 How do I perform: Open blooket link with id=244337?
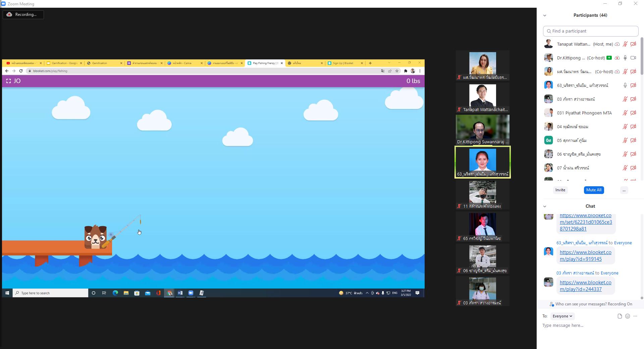point(585,286)
